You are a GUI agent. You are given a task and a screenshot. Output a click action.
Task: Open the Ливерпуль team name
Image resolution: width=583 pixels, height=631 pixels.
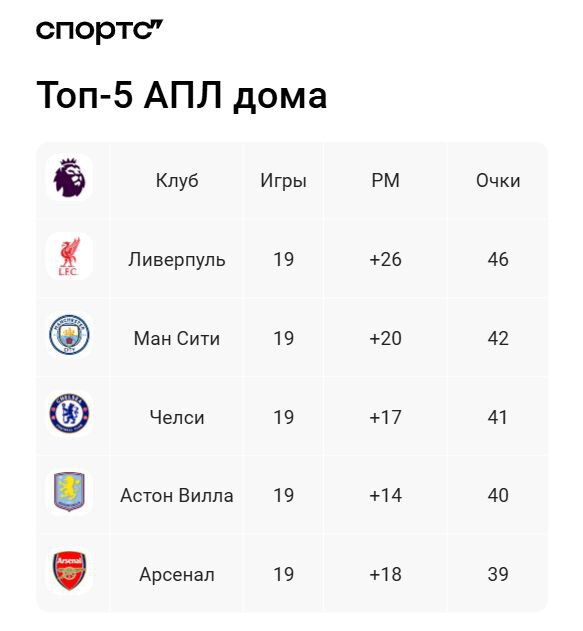[x=177, y=260]
